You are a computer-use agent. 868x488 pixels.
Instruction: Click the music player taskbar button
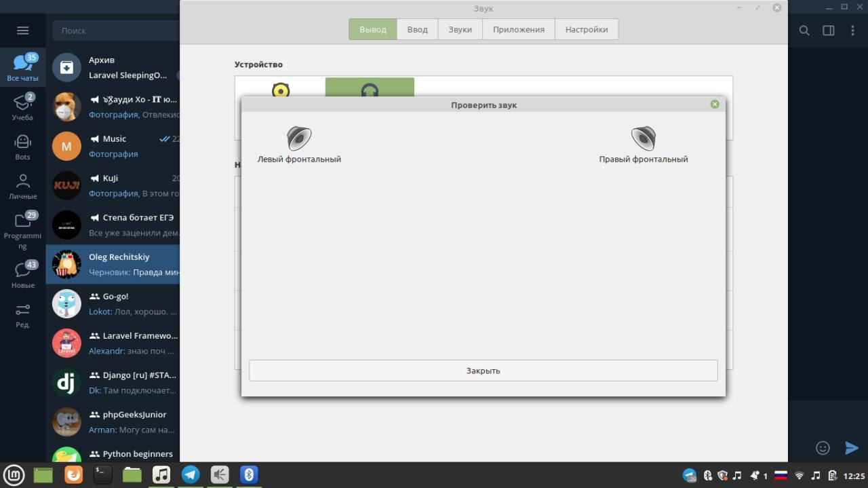pyautogui.click(x=161, y=474)
